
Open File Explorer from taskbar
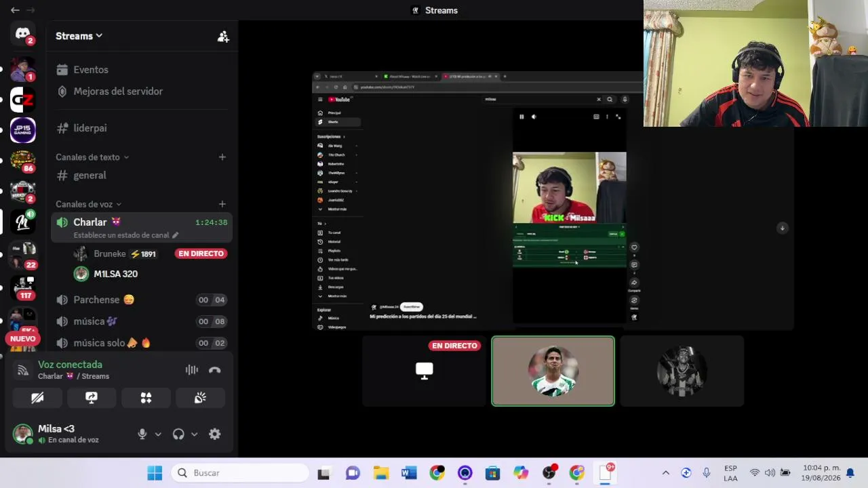coord(381,473)
